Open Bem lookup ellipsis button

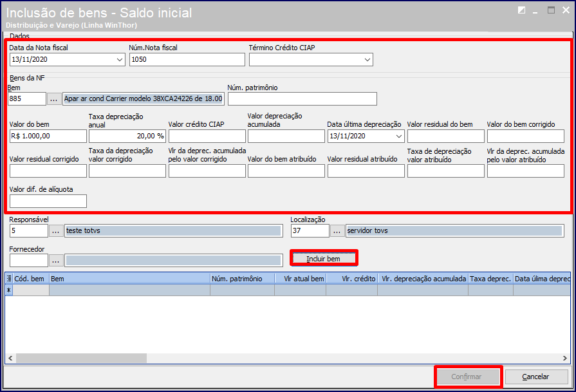click(x=54, y=99)
